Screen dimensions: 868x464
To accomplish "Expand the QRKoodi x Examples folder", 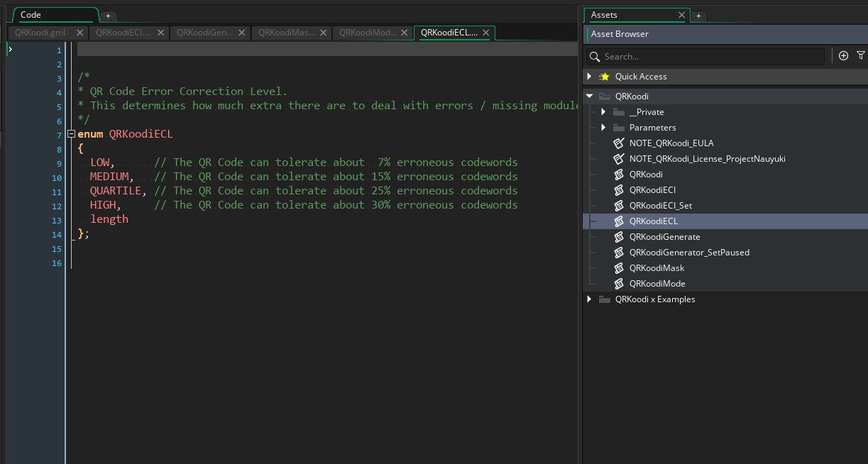I will point(589,299).
